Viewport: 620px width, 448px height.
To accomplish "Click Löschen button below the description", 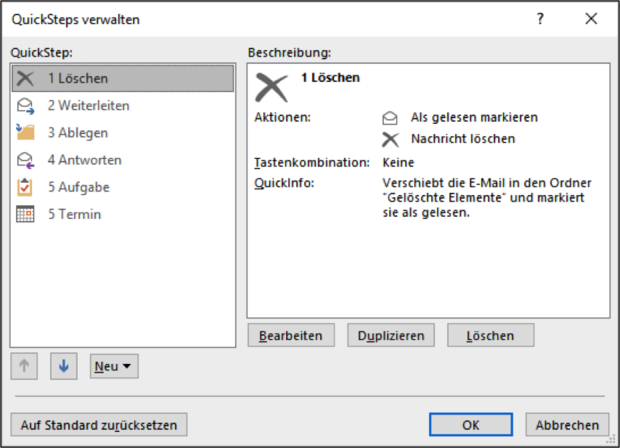I will pyautogui.click(x=491, y=335).
